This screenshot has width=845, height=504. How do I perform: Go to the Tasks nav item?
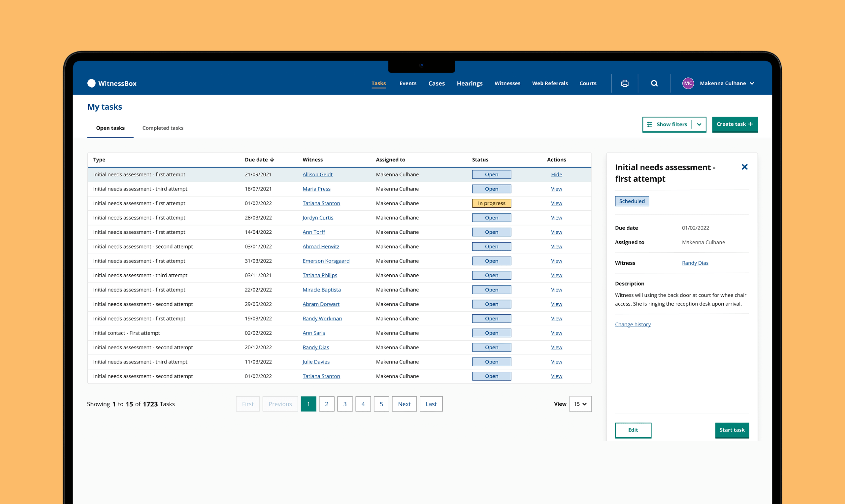[x=379, y=83]
